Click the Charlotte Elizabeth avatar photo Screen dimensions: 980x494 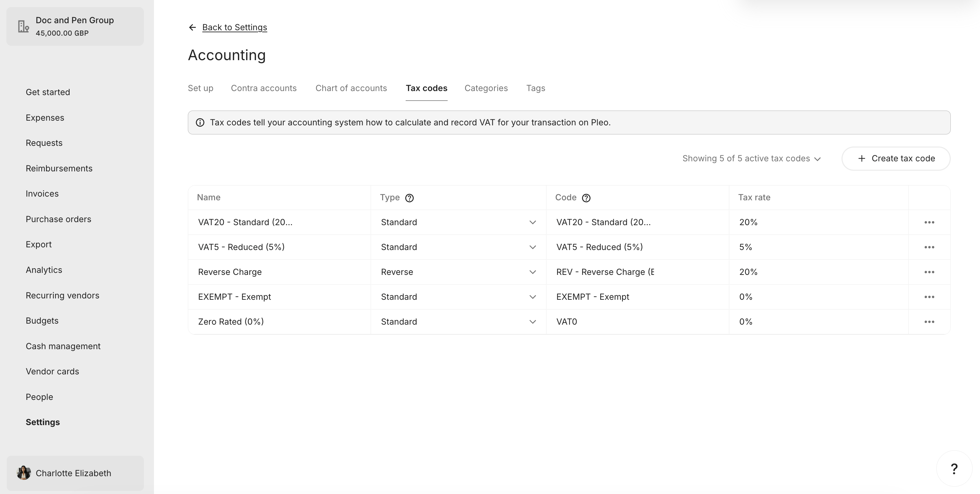tap(24, 473)
